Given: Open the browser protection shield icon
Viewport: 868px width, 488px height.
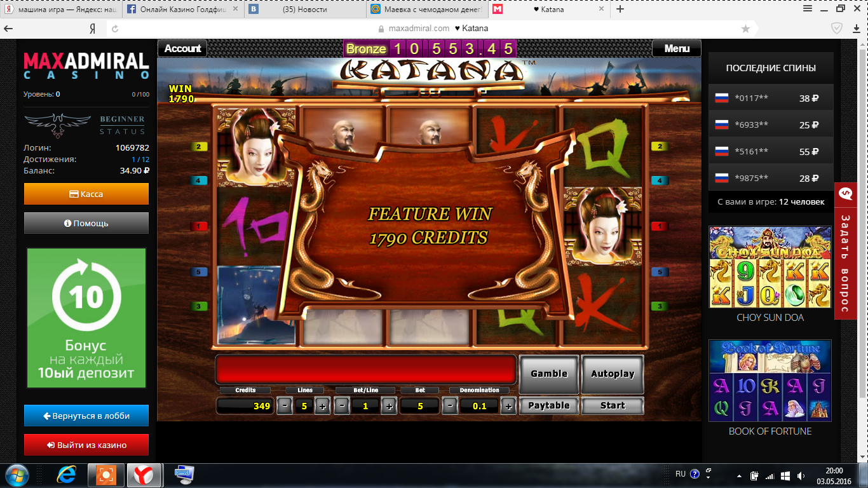Looking at the screenshot, I should pos(837,28).
